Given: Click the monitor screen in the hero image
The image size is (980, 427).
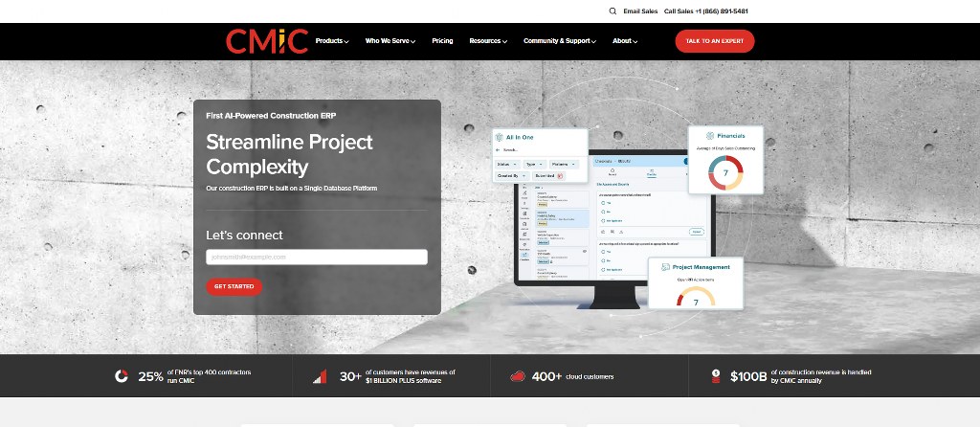Looking at the screenshot, I should click(x=613, y=216).
